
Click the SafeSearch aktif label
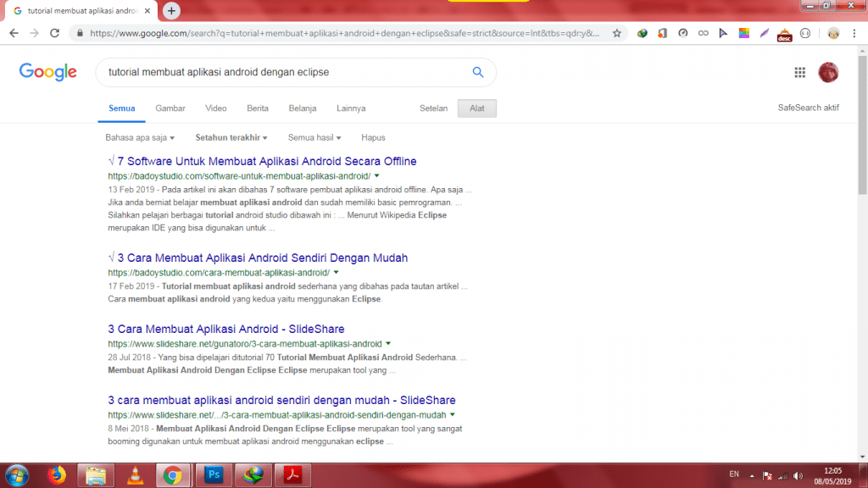(808, 108)
